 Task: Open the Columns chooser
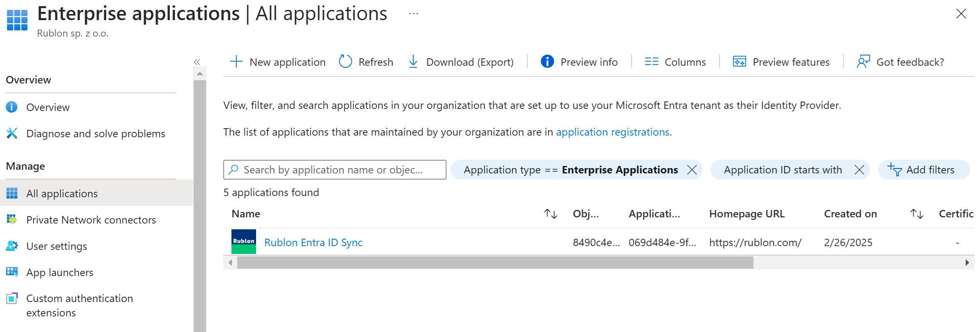click(675, 62)
